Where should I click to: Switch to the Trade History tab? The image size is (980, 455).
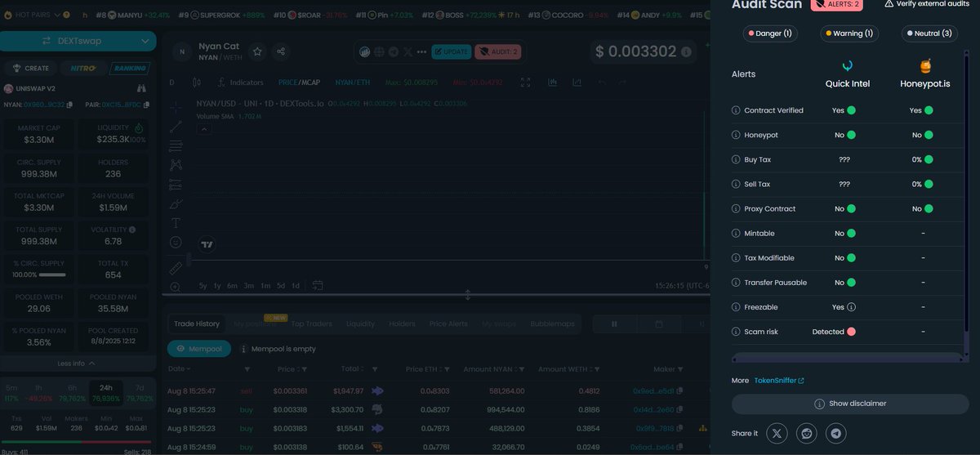[197, 323]
